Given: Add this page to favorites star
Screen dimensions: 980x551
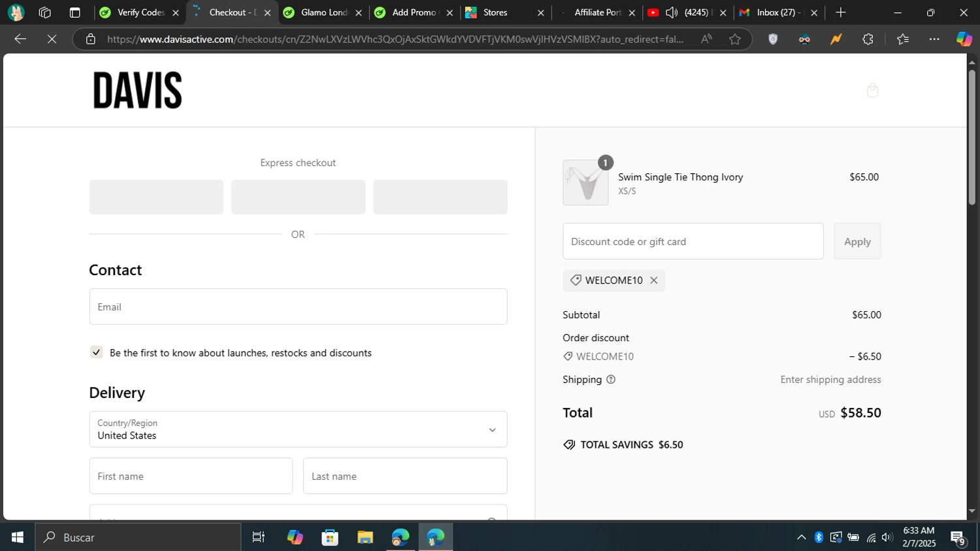Looking at the screenshot, I should click(x=735, y=39).
